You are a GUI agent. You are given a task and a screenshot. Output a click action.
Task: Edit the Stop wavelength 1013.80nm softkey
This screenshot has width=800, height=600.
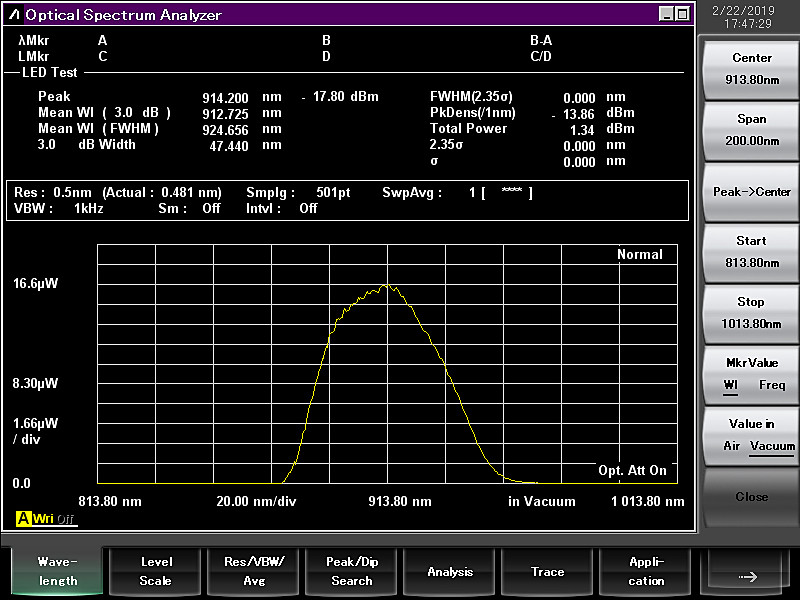pos(752,313)
